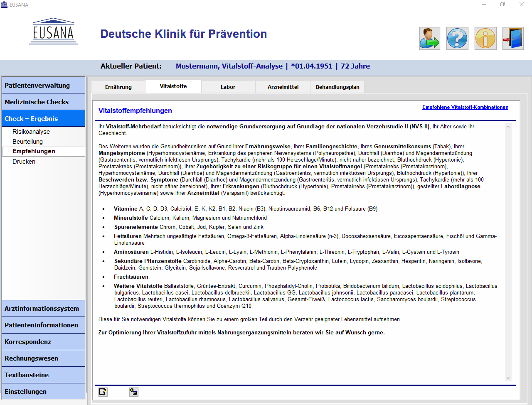Open the Patienteninformationen section
The width and height of the screenshot is (532, 405).
click(44, 325)
